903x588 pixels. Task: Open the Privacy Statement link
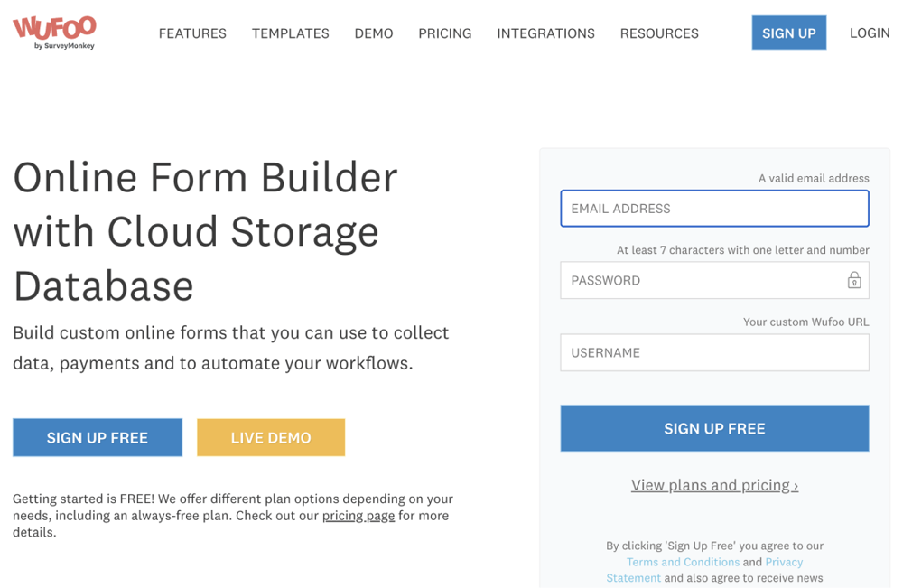632,578
